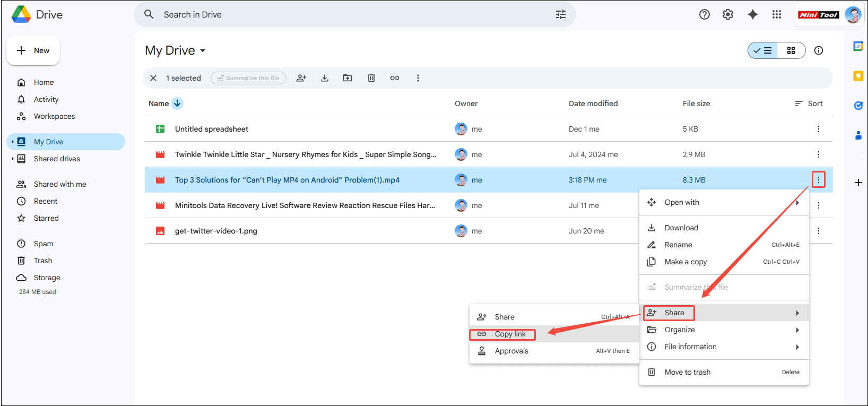Expand the Organize submenu

[724, 330]
